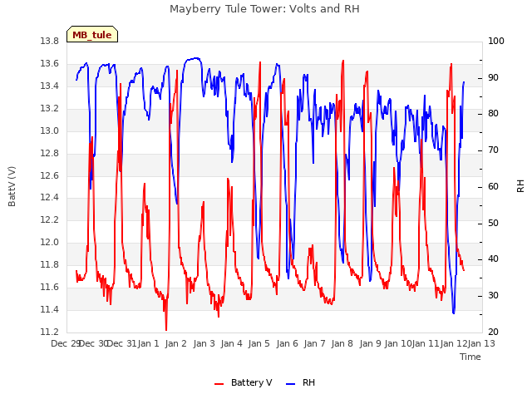The height and width of the screenshot is (399, 532).
Task: Click the 90 RH tick label
Action: 493,77
